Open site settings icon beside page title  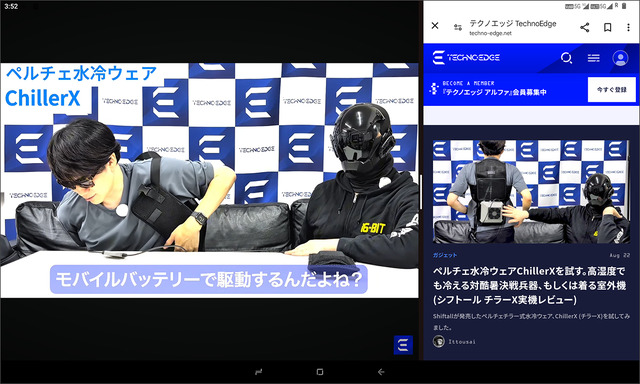(458, 27)
